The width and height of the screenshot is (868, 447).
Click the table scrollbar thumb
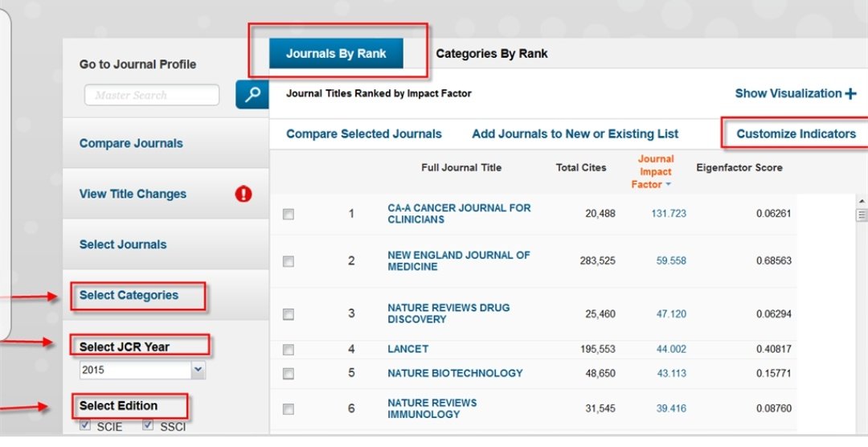(x=862, y=215)
